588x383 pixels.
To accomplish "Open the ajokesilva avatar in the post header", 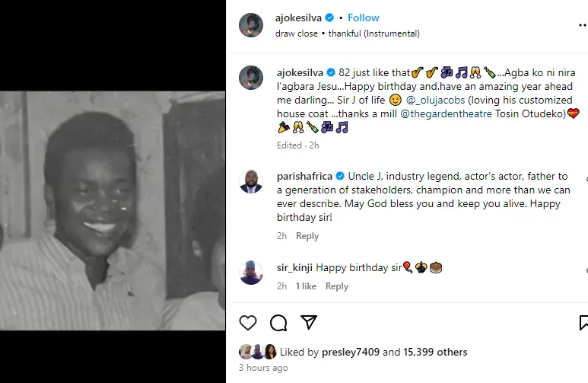I will pyautogui.click(x=251, y=25).
